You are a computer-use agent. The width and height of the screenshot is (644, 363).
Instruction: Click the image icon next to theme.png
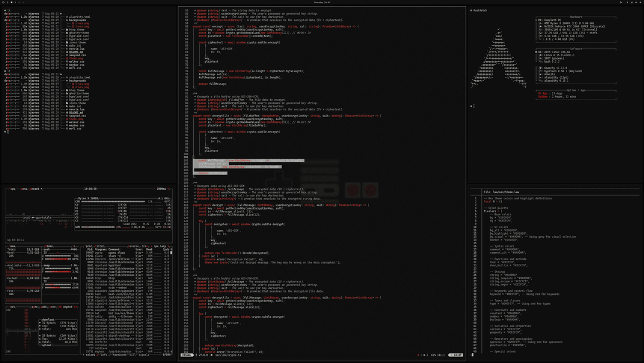(x=66, y=57)
